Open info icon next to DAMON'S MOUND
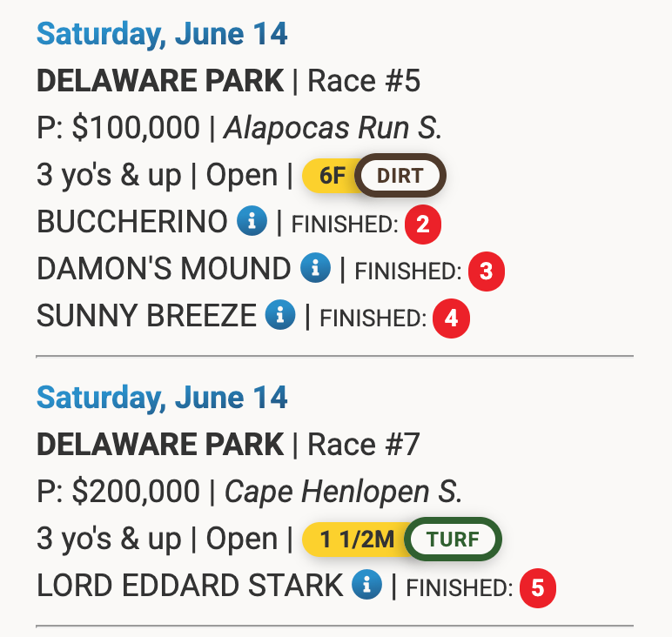The image size is (672, 637). (x=315, y=268)
